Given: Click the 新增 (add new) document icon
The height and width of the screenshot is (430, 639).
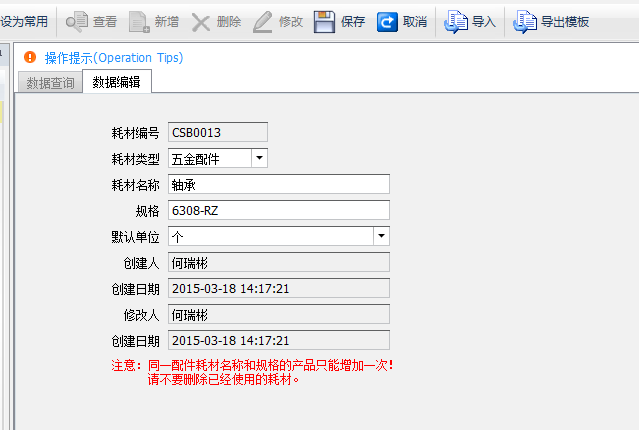Looking at the screenshot, I should pos(139,22).
